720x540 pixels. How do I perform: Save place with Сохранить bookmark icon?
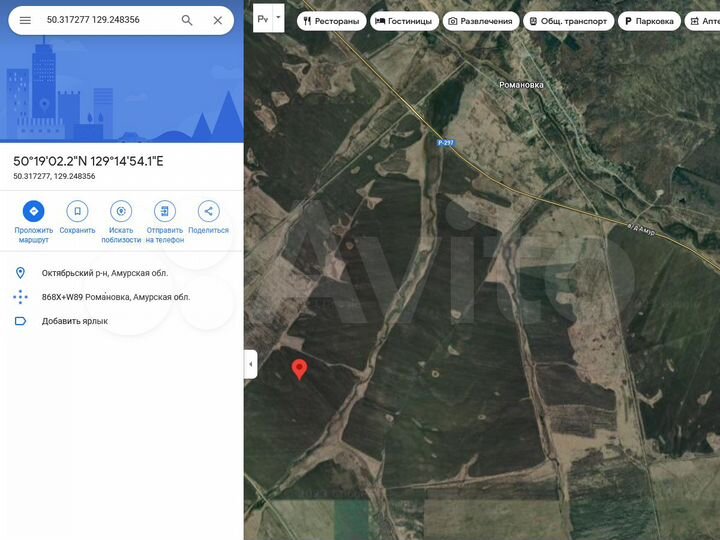click(x=77, y=211)
